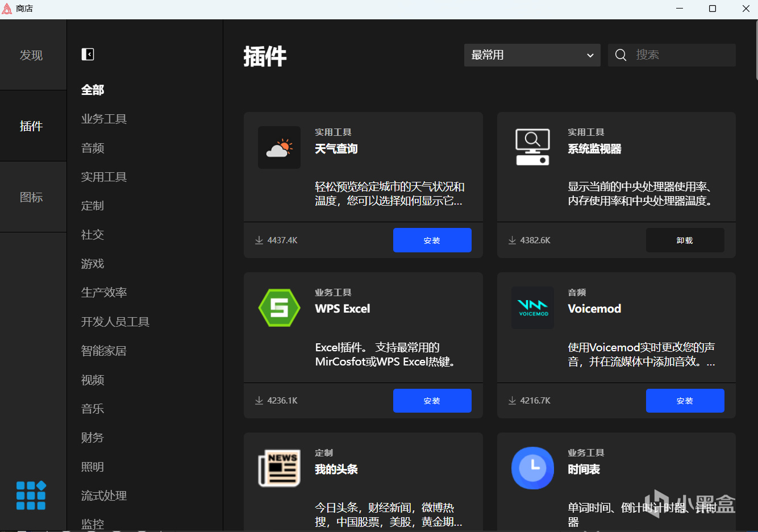Image resolution: width=758 pixels, height=532 pixels.
Task: Close the 商店 window
Action: (x=745, y=9)
